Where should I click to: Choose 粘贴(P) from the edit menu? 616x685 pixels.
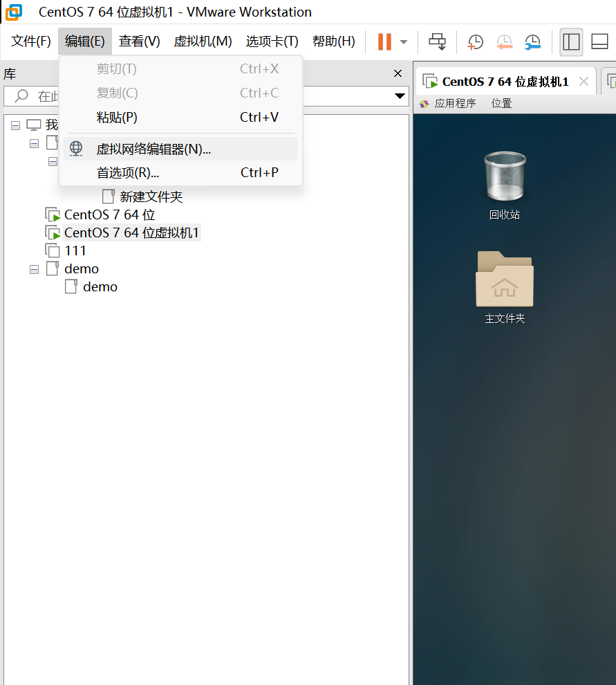tap(180, 117)
